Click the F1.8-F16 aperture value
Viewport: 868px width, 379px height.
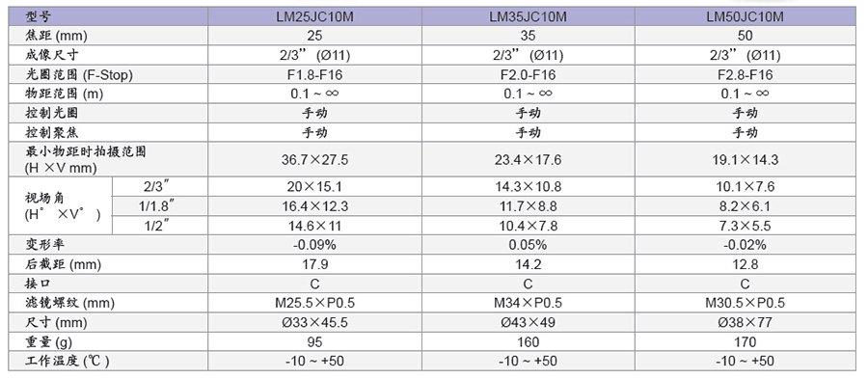[x=314, y=74]
